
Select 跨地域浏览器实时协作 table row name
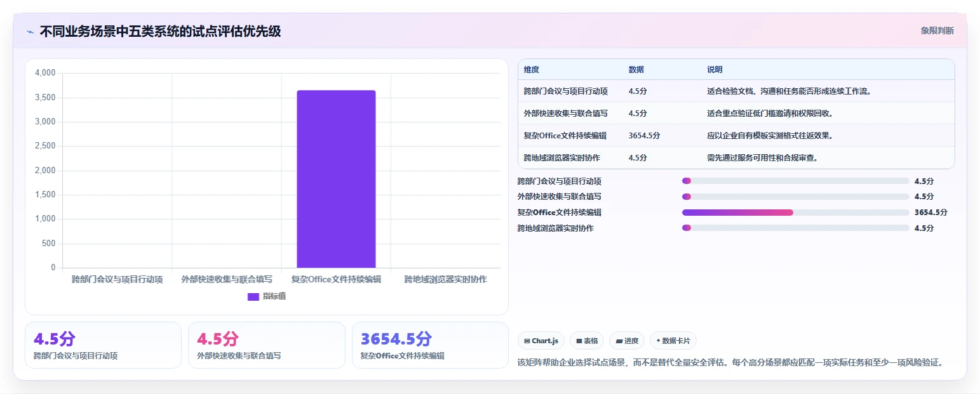(x=562, y=158)
